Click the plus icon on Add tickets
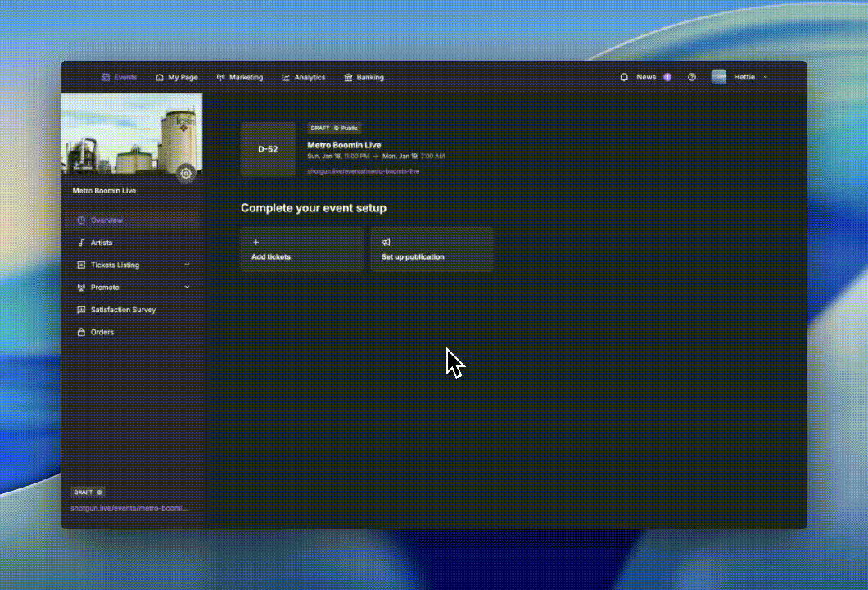Screen dimensions: 868x590 pyautogui.click(x=255, y=242)
